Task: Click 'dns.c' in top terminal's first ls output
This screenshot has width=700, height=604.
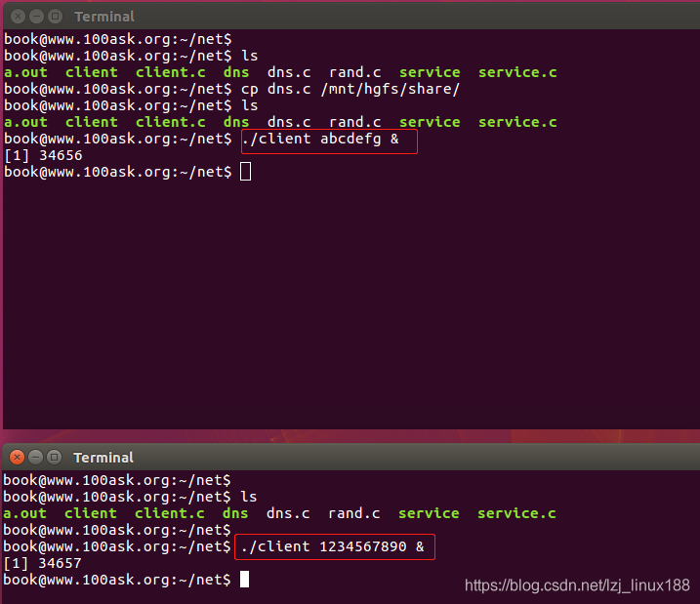Action: pos(289,72)
